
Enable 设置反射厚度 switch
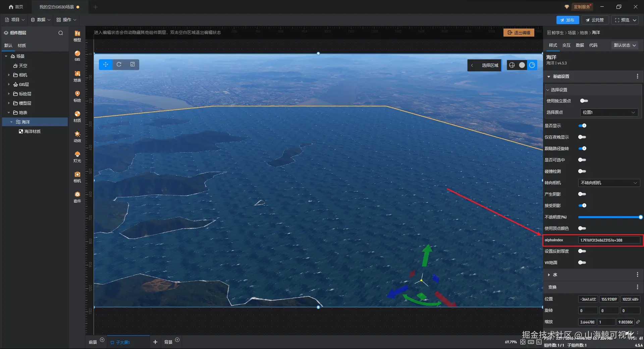(x=582, y=251)
